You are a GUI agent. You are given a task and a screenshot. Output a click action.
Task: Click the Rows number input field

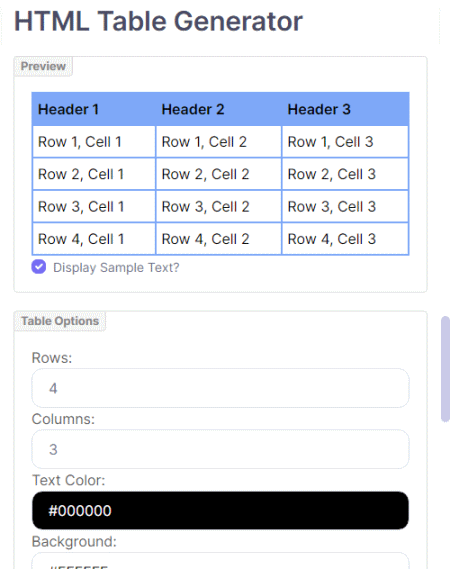pos(220,388)
